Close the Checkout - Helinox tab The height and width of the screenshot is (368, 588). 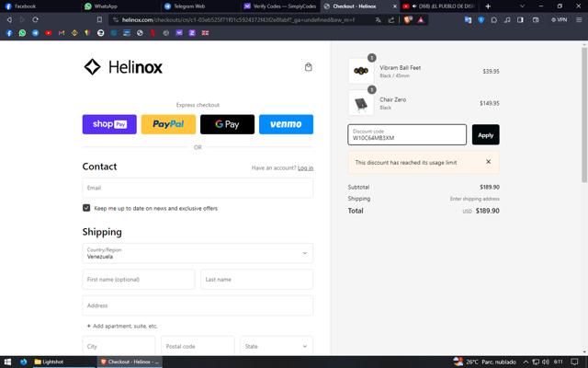(x=394, y=6)
